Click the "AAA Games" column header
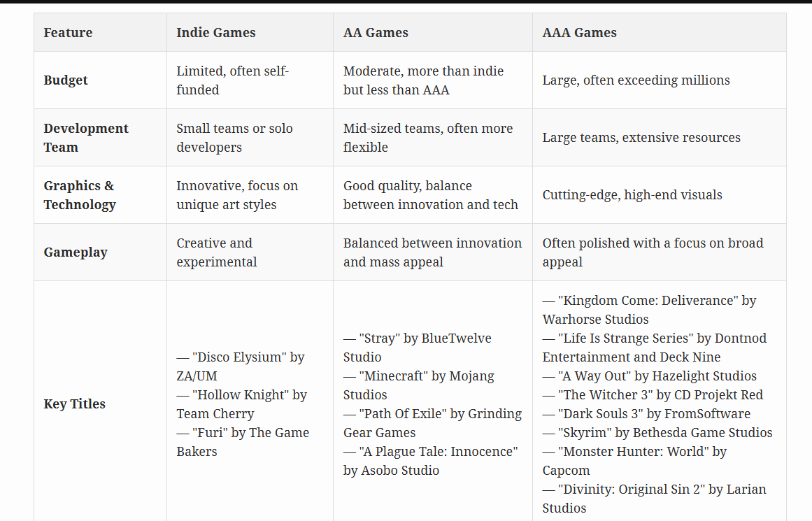The image size is (812, 521). [579, 33]
